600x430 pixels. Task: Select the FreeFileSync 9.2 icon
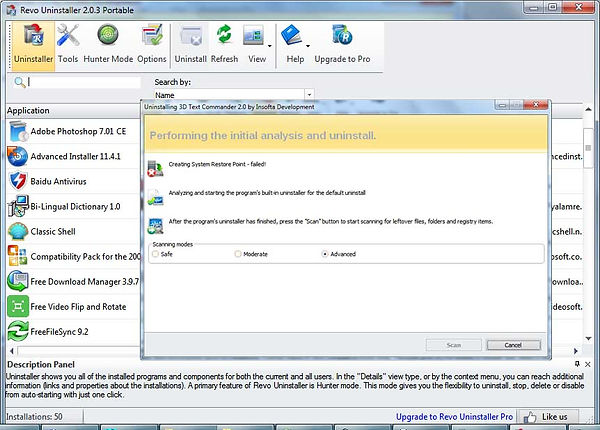click(18, 331)
